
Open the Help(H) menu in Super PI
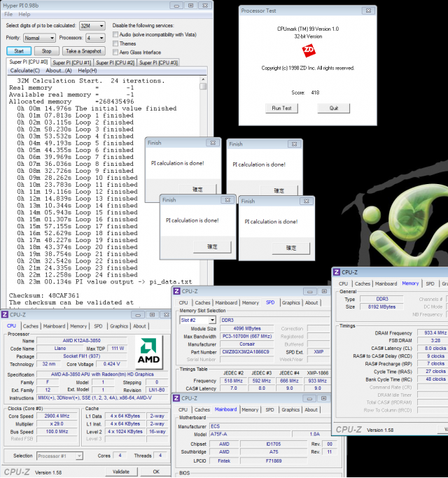click(87, 71)
